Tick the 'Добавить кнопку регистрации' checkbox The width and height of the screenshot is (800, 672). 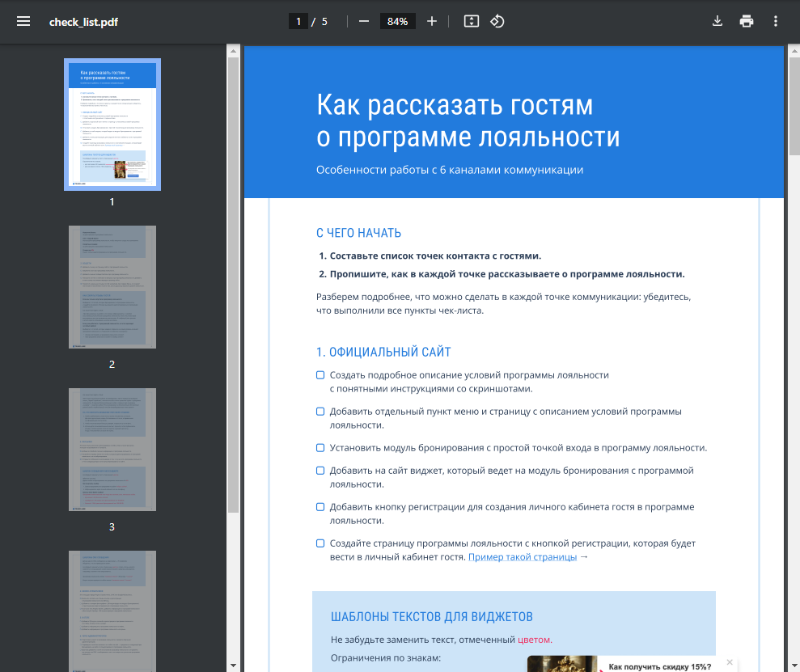pyautogui.click(x=320, y=507)
